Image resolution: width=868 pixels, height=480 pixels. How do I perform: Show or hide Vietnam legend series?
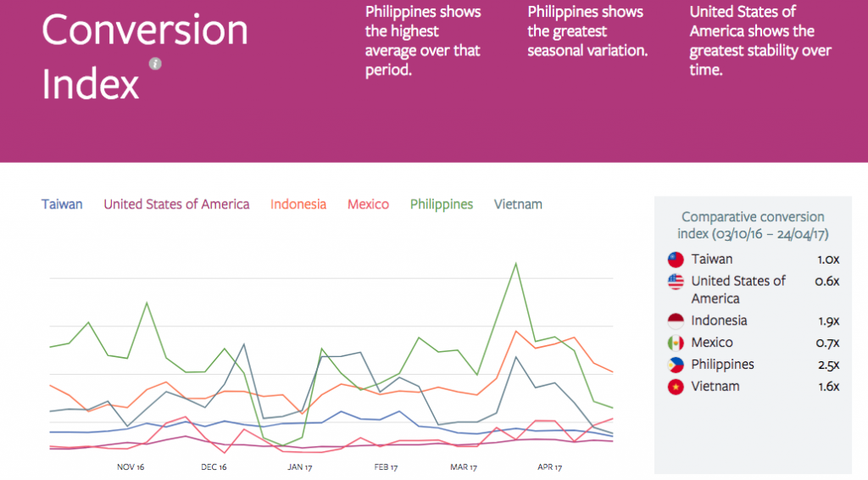[518, 204]
